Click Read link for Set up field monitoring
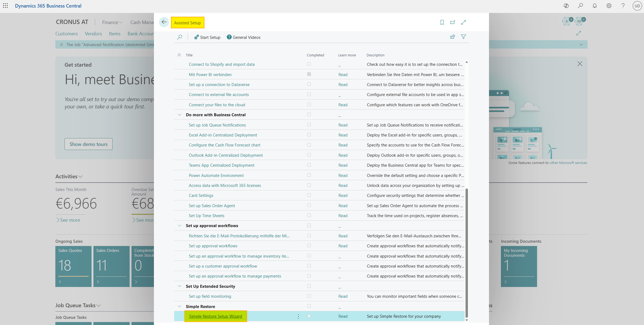Image resolution: width=644 pixels, height=325 pixels. pos(343,296)
